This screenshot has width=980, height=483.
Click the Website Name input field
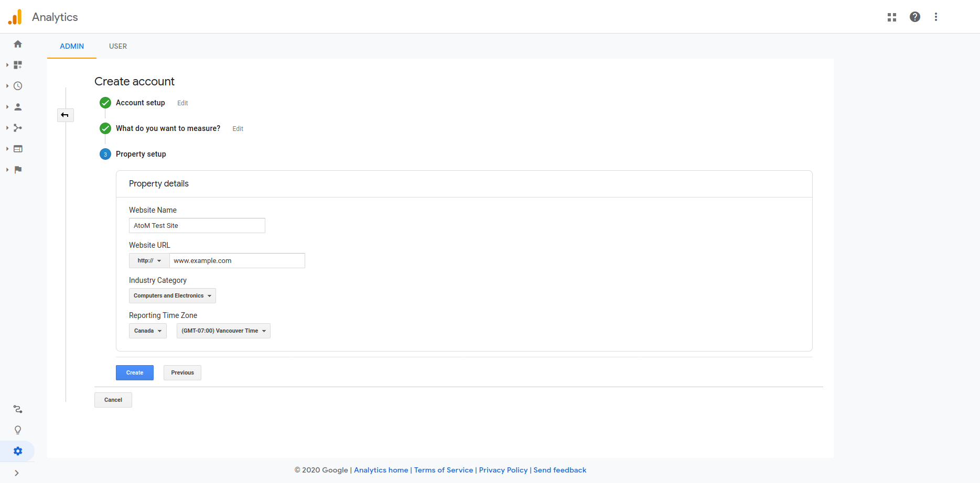tap(197, 226)
